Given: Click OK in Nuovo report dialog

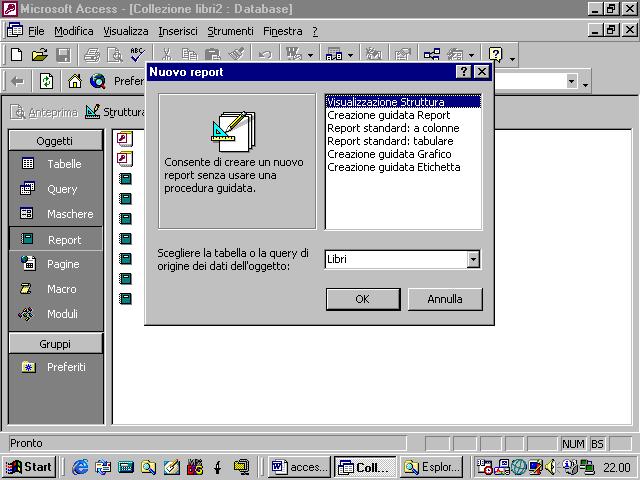Looking at the screenshot, I should click(363, 299).
